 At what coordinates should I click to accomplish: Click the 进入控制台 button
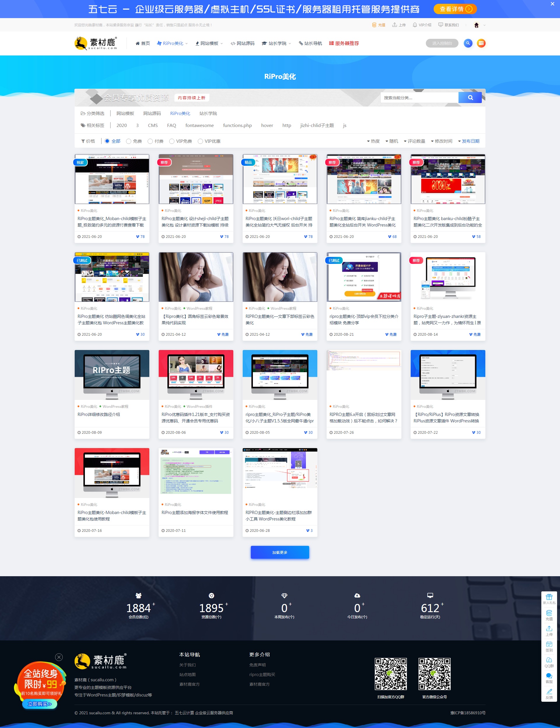coord(442,43)
